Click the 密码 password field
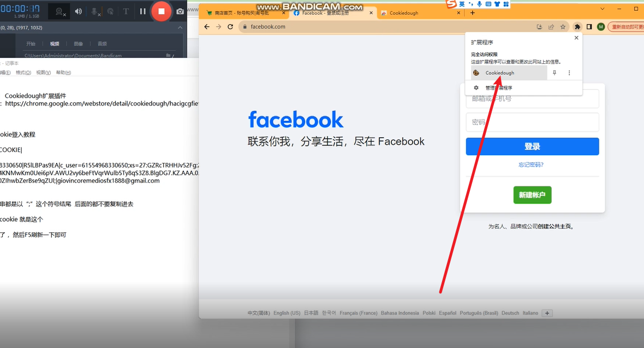 pyautogui.click(x=532, y=122)
